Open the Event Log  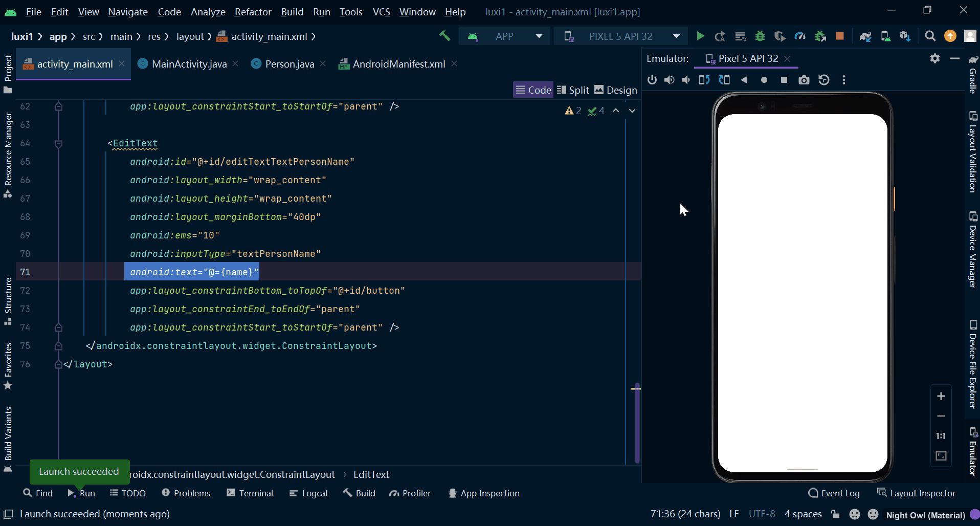point(834,493)
